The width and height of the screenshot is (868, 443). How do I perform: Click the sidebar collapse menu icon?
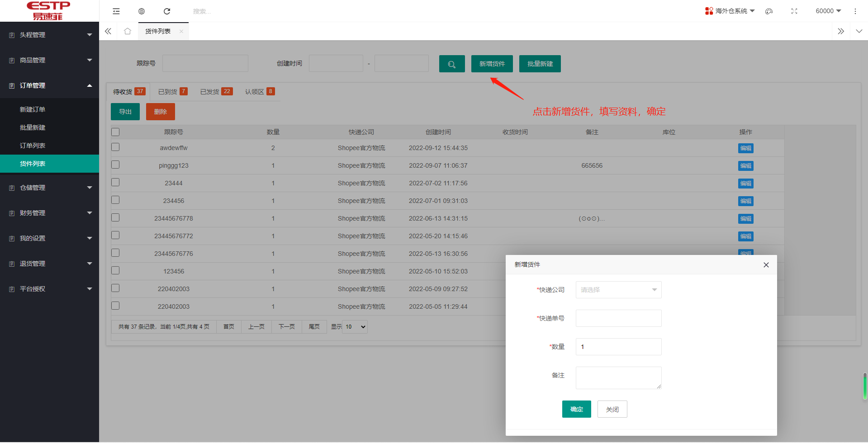(x=116, y=11)
